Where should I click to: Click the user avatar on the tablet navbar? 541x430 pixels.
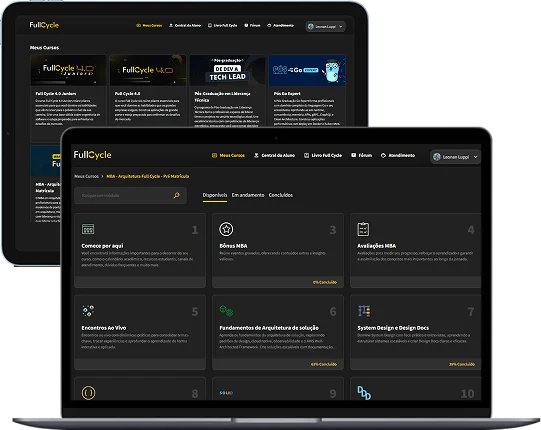[311, 26]
